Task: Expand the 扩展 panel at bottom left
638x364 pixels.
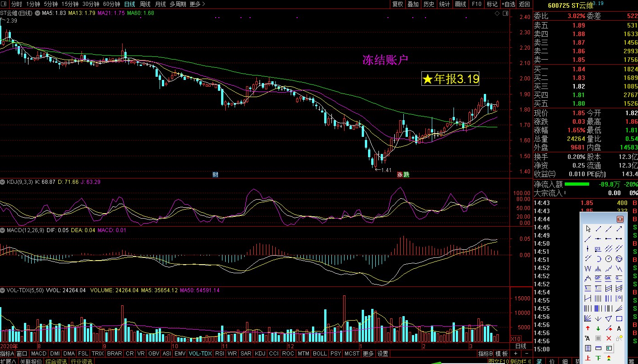Action: [8, 361]
